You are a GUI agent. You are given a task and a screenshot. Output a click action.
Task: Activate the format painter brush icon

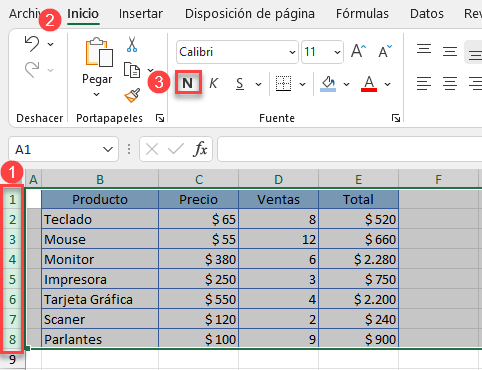[132, 95]
